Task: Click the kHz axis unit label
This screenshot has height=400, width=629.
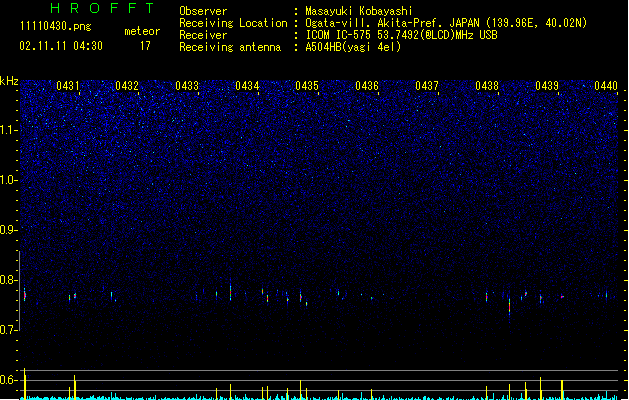Action: click(9, 81)
